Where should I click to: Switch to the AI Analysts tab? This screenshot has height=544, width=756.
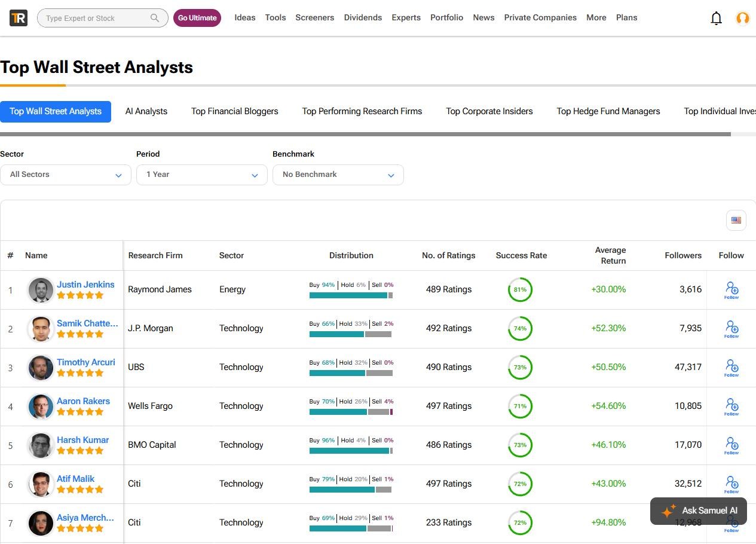(146, 111)
